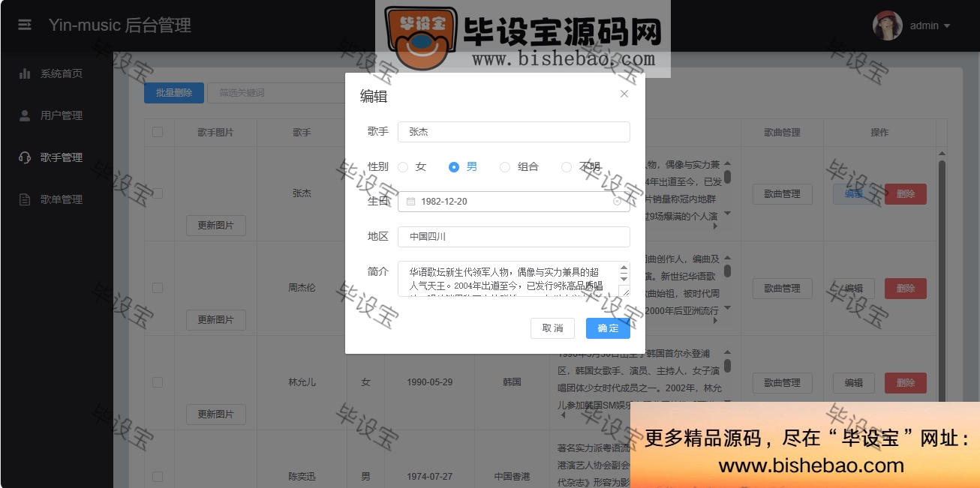This screenshot has height=488, width=980.
Task: Select the 不明 gender radio
Action: point(567,167)
